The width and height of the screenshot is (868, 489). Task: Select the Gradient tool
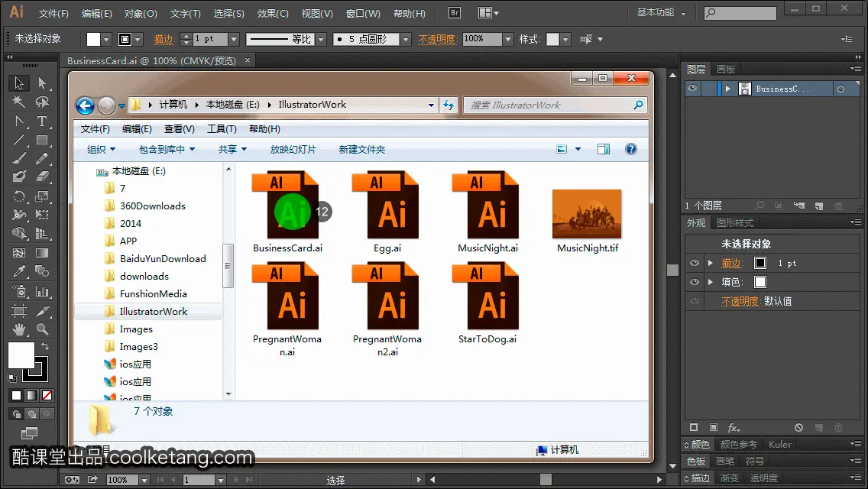pyautogui.click(x=42, y=253)
